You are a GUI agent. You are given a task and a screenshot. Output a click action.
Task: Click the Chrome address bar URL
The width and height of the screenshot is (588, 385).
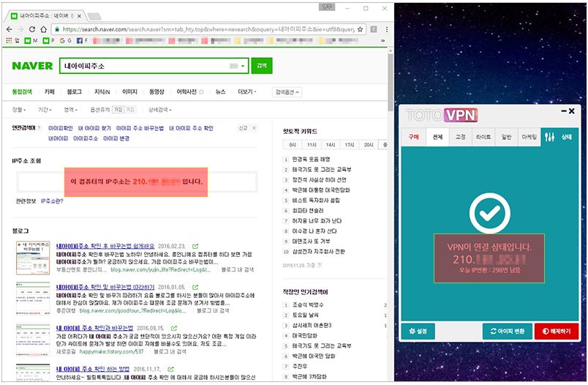tap(208, 29)
